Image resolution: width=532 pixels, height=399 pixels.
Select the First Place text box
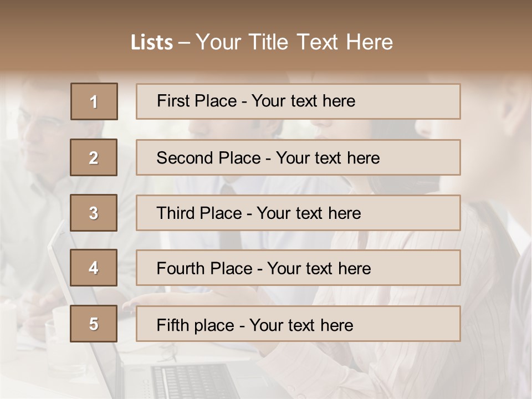point(298,101)
